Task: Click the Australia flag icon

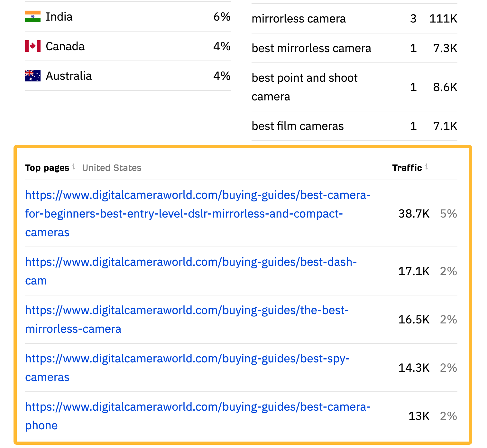Action: tap(32, 75)
